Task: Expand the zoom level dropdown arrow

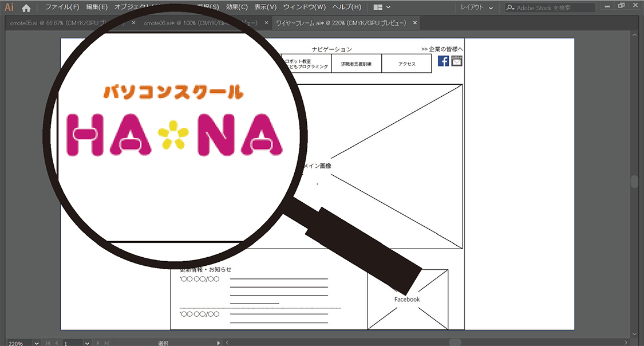Action: click(37, 343)
